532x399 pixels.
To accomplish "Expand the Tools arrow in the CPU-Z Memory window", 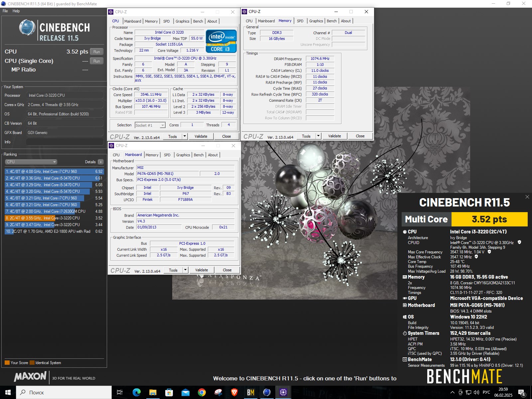I will pos(319,136).
